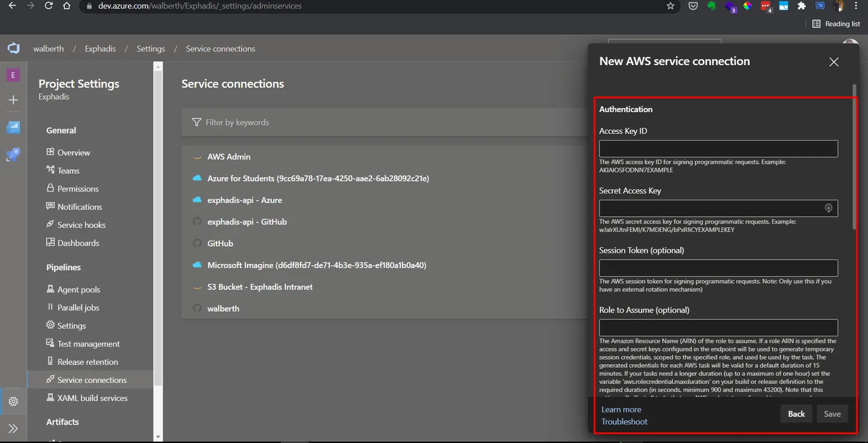This screenshot has width=868, height=443.
Task: Click the Access Key ID field
Action: pos(718,149)
